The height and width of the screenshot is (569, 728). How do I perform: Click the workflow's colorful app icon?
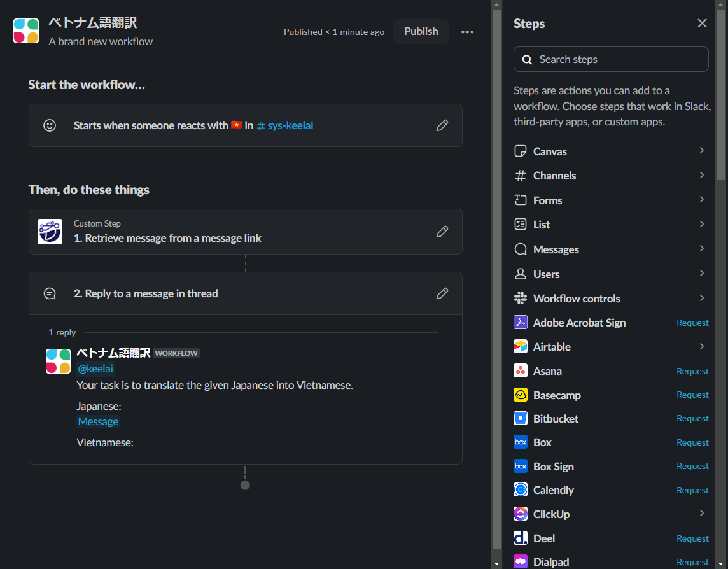click(26, 31)
